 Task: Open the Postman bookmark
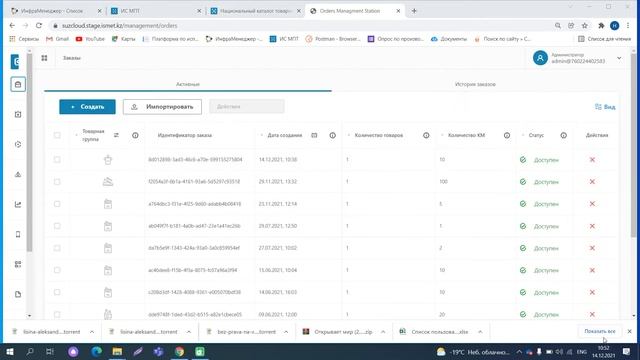point(333,39)
